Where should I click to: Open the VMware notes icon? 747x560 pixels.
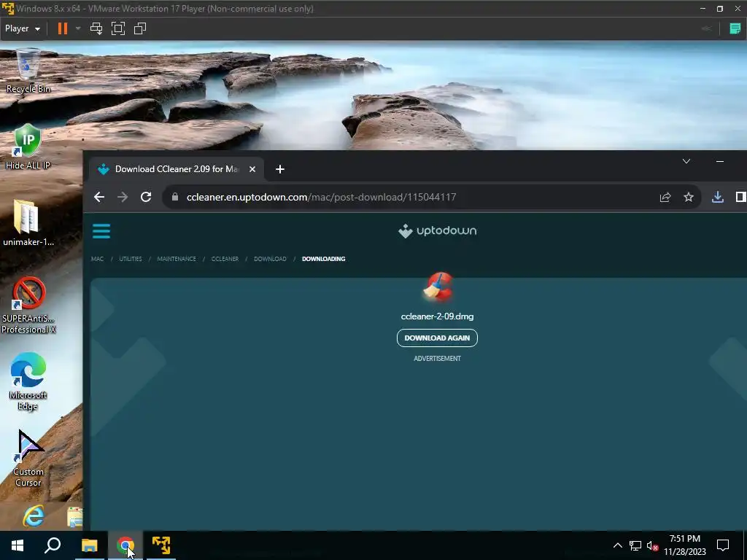[735, 28]
